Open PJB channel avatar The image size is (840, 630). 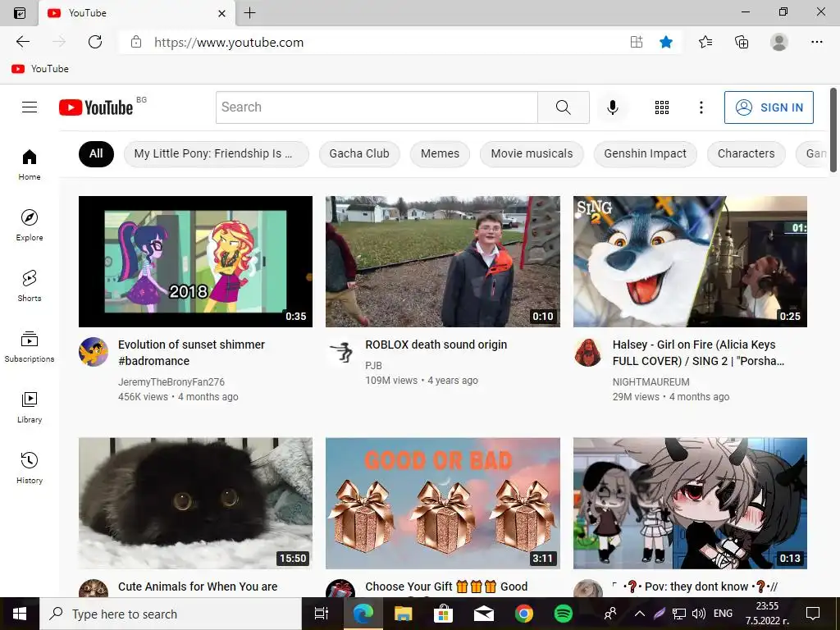(340, 352)
